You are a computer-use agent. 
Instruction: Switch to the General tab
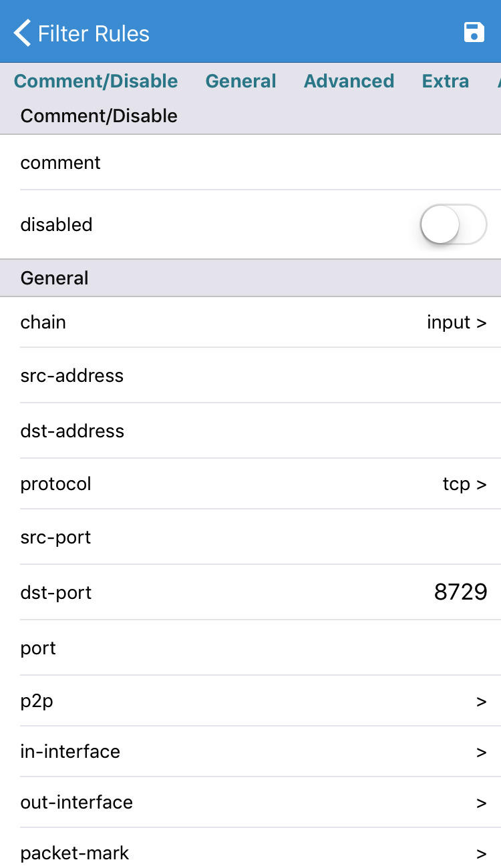pos(240,81)
